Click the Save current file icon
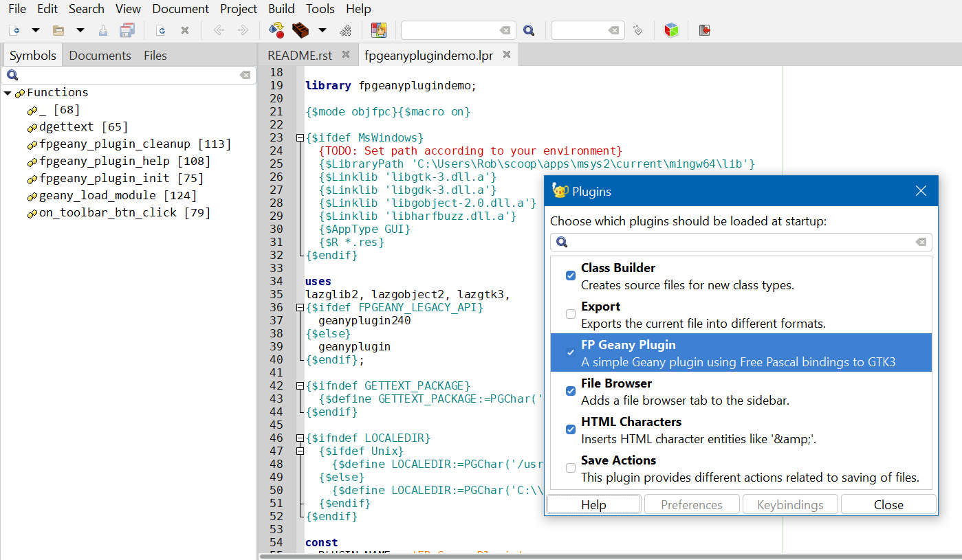Viewport: 962px width, 560px height. (x=103, y=30)
